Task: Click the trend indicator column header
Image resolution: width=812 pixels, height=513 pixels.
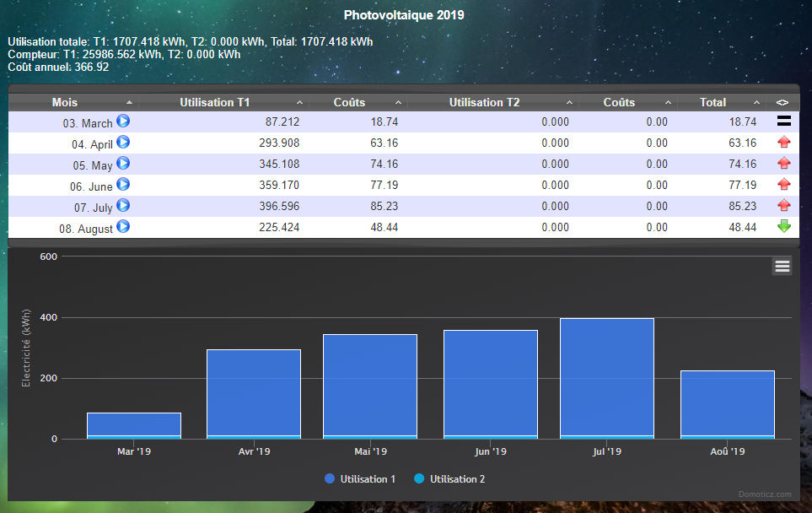Action: pos(782,102)
